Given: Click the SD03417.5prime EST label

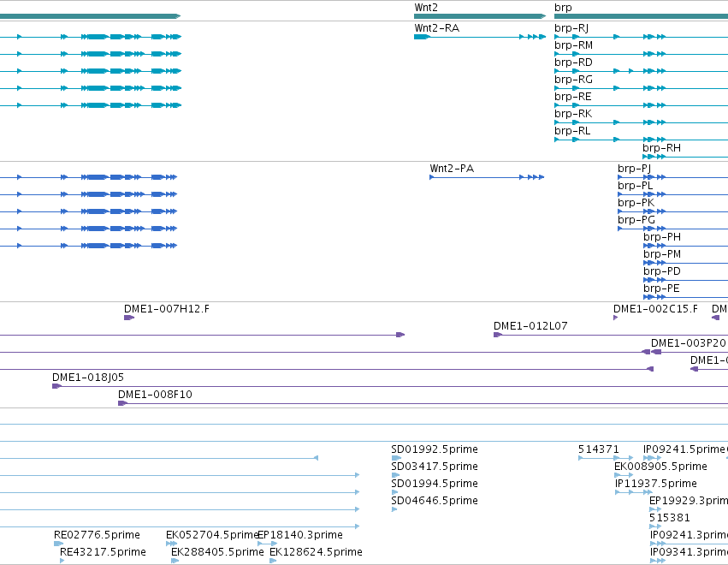Looking at the screenshot, I should coord(435,467).
